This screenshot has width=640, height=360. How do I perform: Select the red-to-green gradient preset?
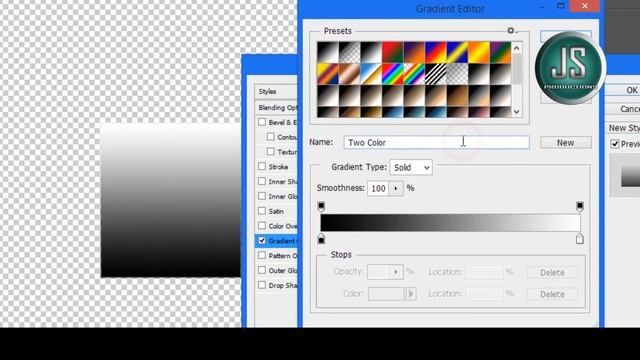[393, 52]
